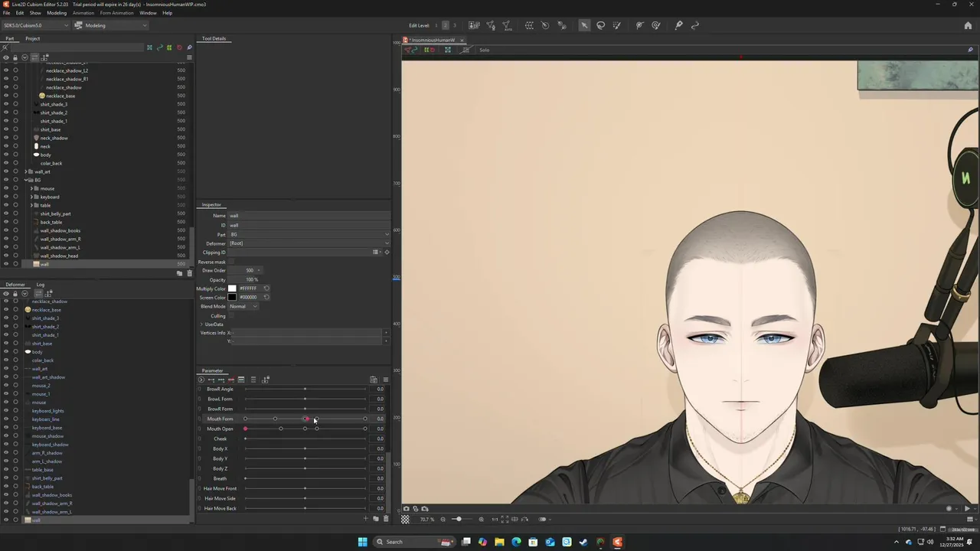Viewport: 980px width, 551px height.
Task: Hide the necklace_base part
Action: pos(6,96)
